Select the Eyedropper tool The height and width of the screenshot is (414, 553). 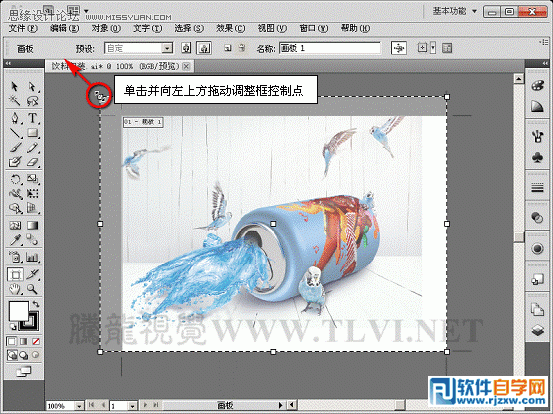click(x=15, y=240)
